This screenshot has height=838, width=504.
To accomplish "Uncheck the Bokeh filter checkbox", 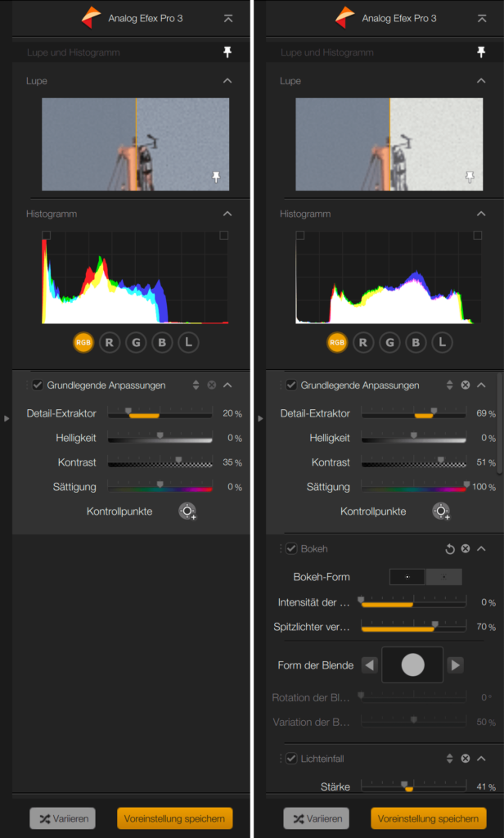I will pyautogui.click(x=291, y=549).
